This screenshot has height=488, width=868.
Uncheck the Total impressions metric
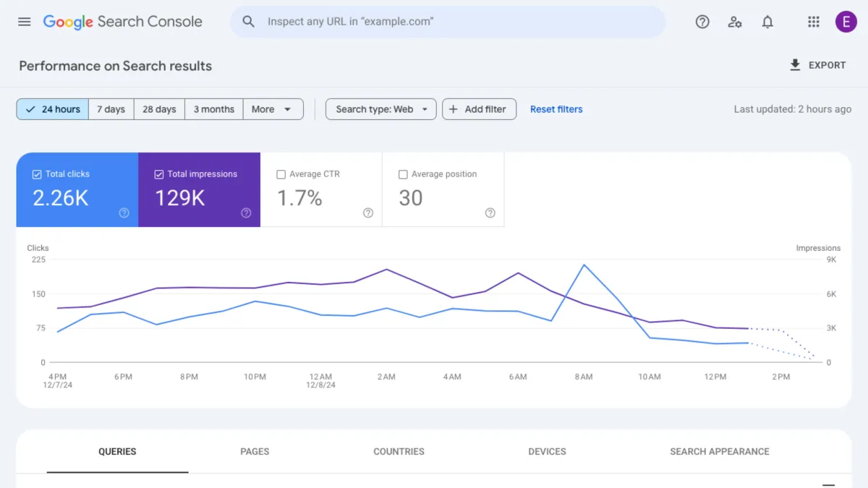[x=158, y=174]
